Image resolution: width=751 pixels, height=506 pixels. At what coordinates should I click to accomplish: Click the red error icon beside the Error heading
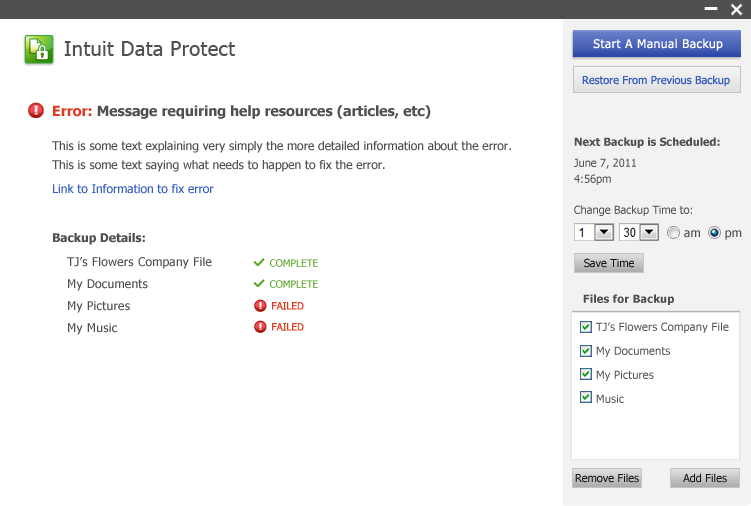click(36, 111)
